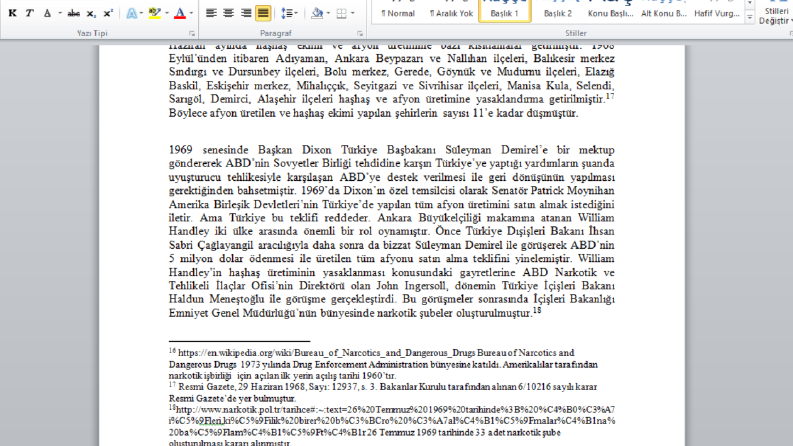
Task: Click footnote reference 17 in body text
Action: click(x=610, y=96)
